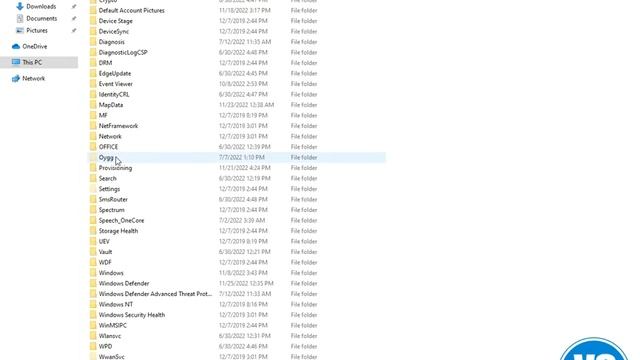The image size is (640, 360).
Task: Select the WinMSIPC folder name
Action: 113,325
